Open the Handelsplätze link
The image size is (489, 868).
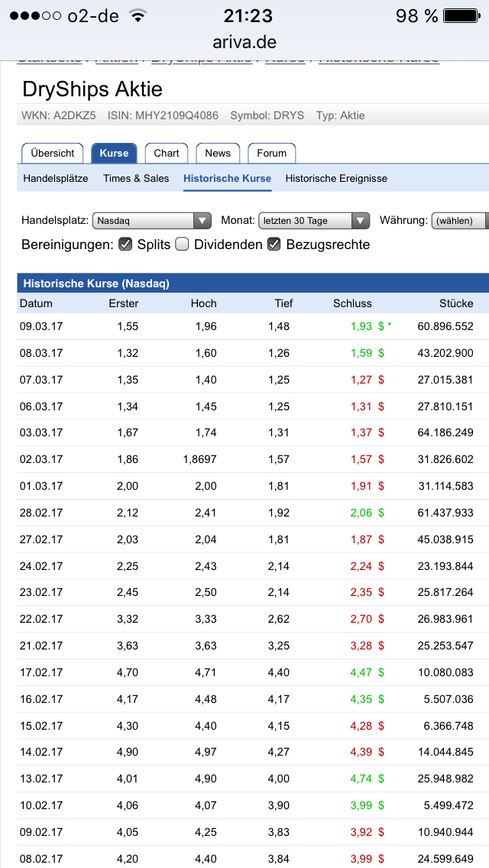[56, 178]
